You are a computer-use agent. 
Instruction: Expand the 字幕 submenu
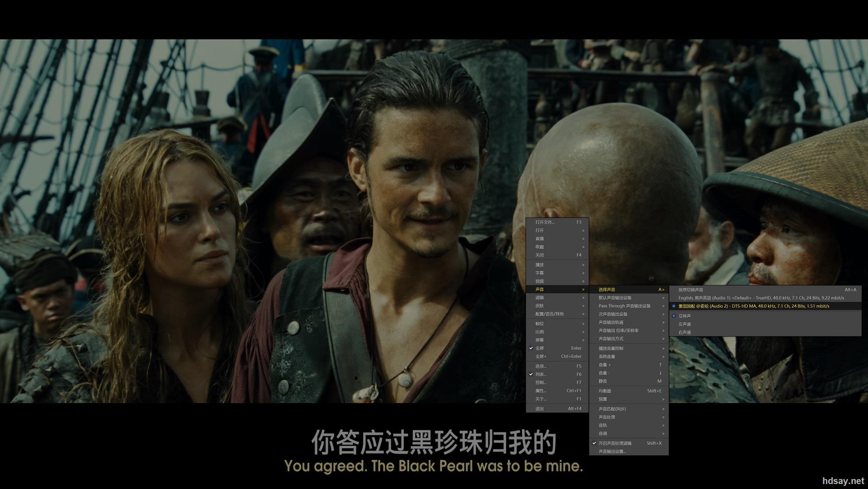pyautogui.click(x=557, y=273)
